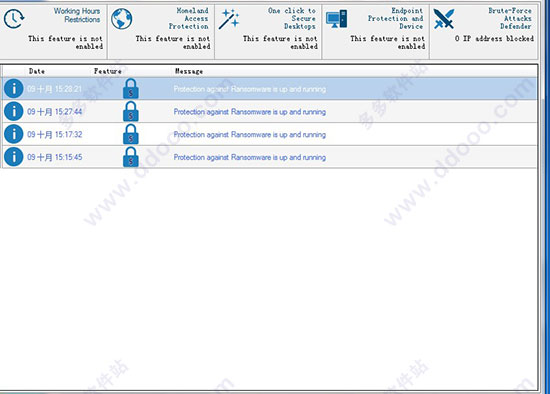This screenshot has width=550, height=394.
Task: Click the info icon in the 15:17:32 row
Action: pos(14,134)
